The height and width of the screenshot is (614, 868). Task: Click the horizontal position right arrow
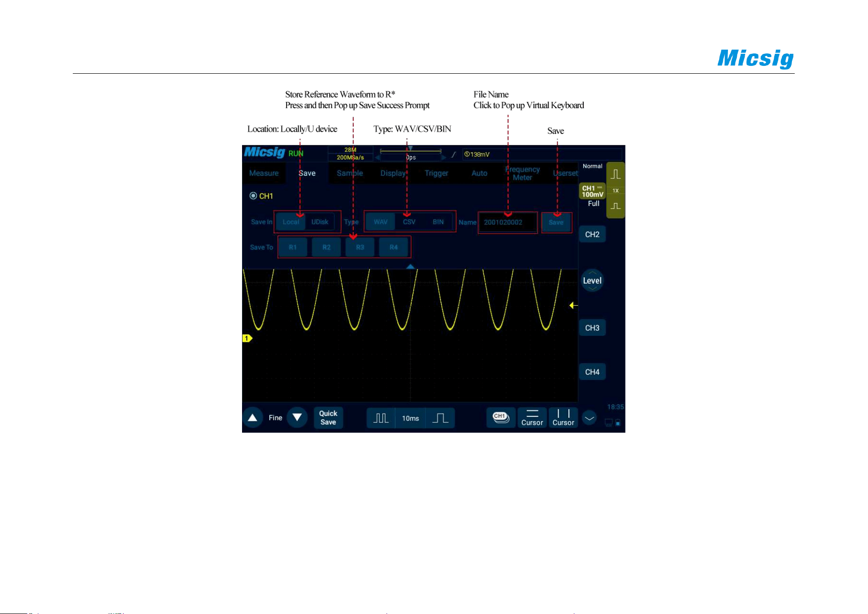(444, 158)
